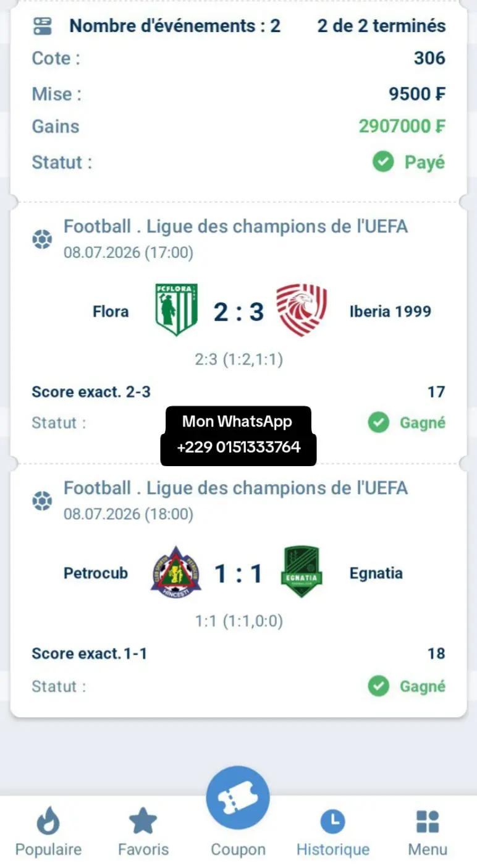Open the Populaire flame icon
This screenshot has height=868, width=477.
[x=48, y=821]
